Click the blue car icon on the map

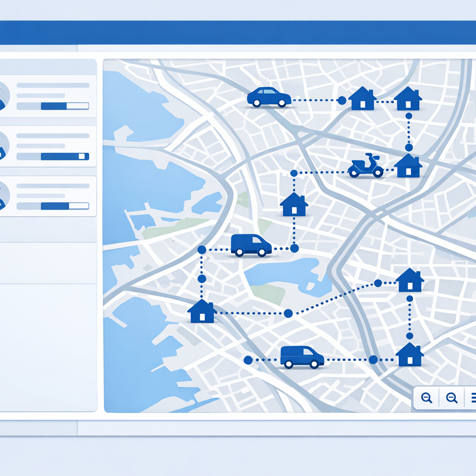click(269, 97)
